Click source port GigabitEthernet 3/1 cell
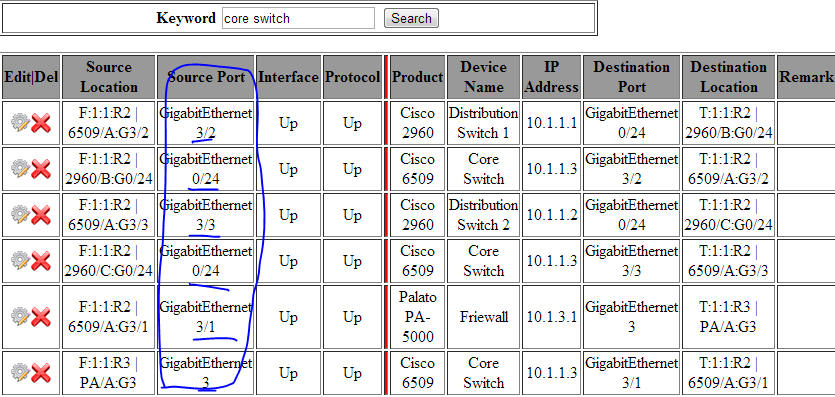Image resolution: width=835 pixels, height=397 pixels. tap(206, 317)
